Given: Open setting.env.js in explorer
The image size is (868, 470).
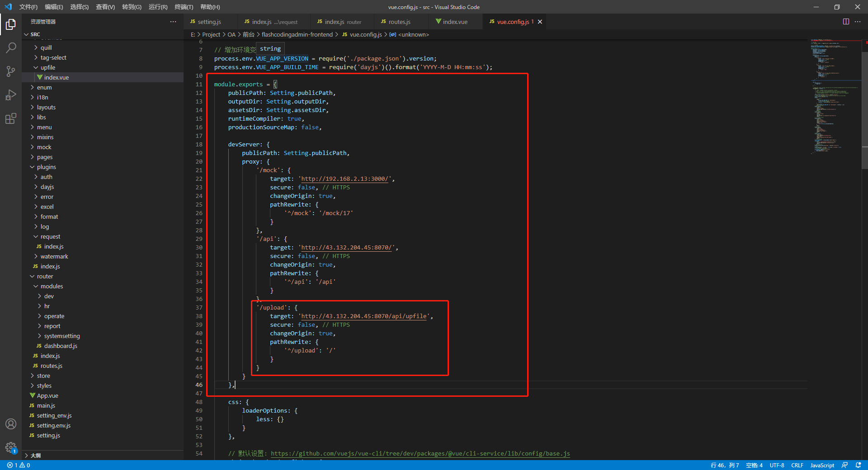Looking at the screenshot, I should pyautogui.click(x=103, y=425).
